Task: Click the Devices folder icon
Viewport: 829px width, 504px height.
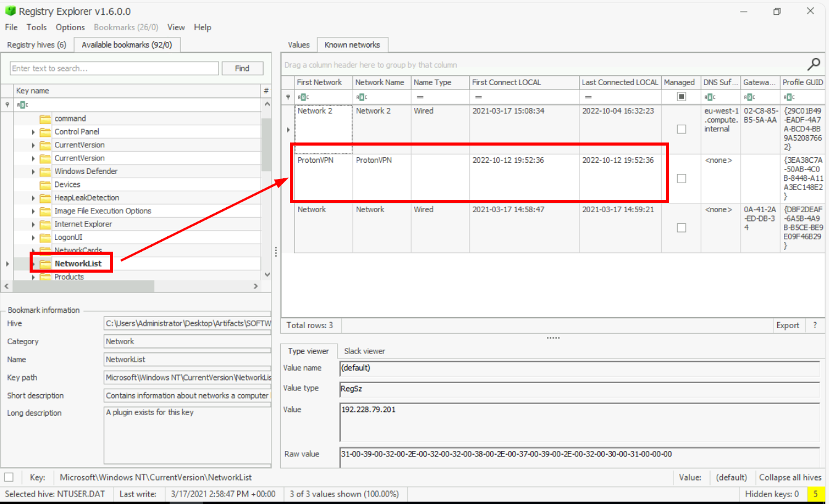Action: [45, 184]
